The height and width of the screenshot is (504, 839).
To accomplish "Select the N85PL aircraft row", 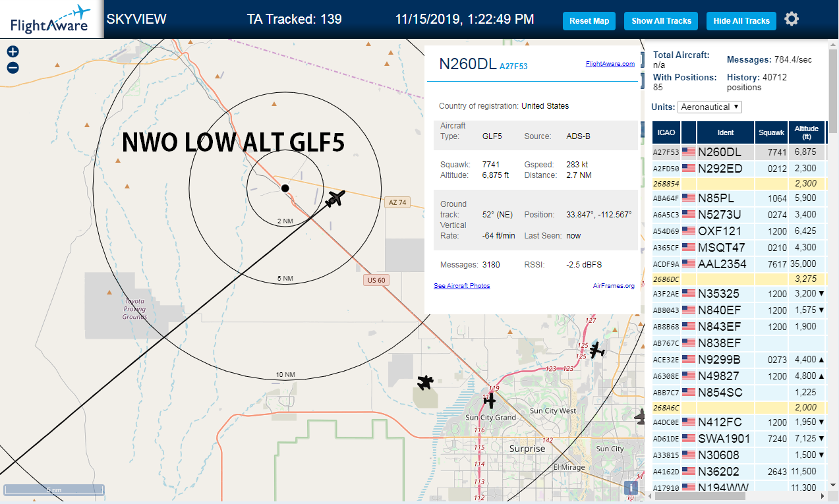I will [x=739, y=198].
